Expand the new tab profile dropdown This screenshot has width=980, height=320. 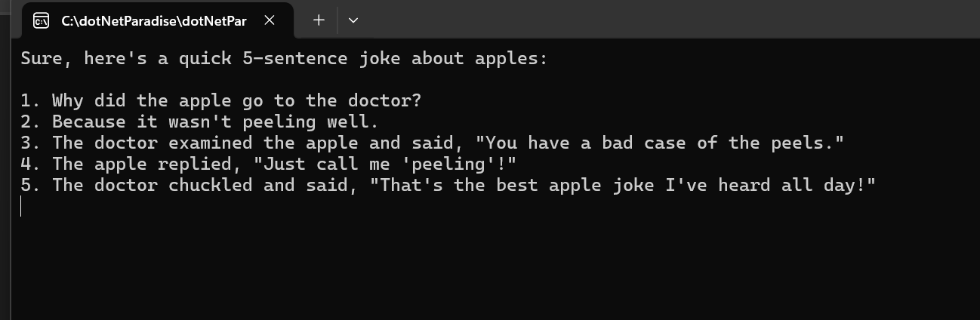point(353,20)
